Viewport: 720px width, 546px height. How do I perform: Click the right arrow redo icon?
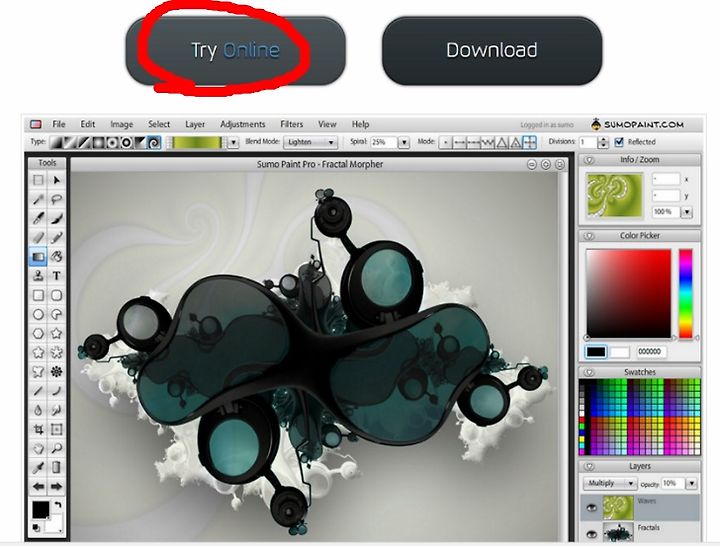pyautogui.click(x=56, y=487)
